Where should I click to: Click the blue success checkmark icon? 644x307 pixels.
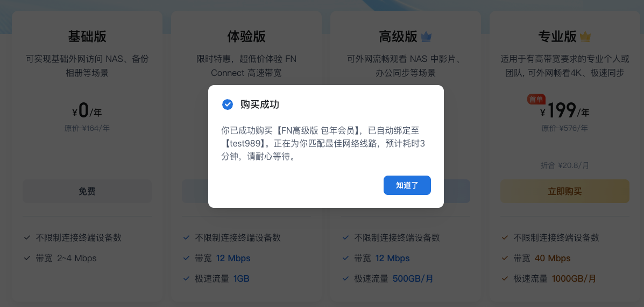pyautogui.click(x=227, y=104)
